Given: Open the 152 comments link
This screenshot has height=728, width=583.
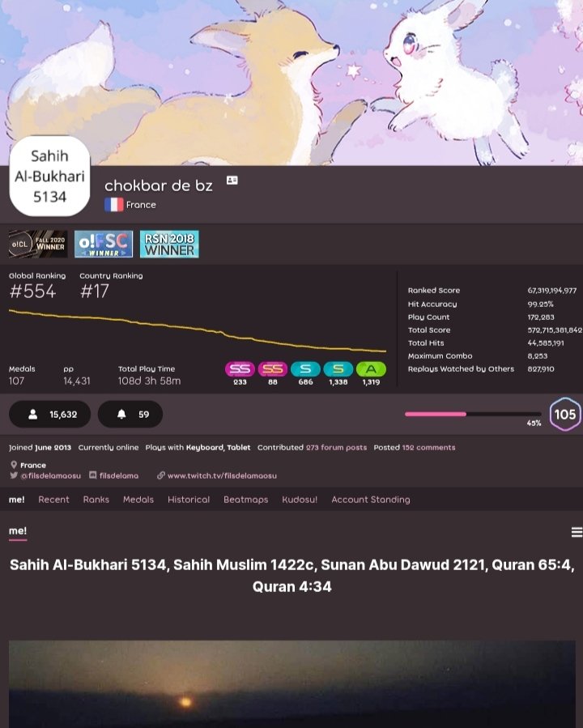Looking at the screenshot, I should tap(429, 448).
